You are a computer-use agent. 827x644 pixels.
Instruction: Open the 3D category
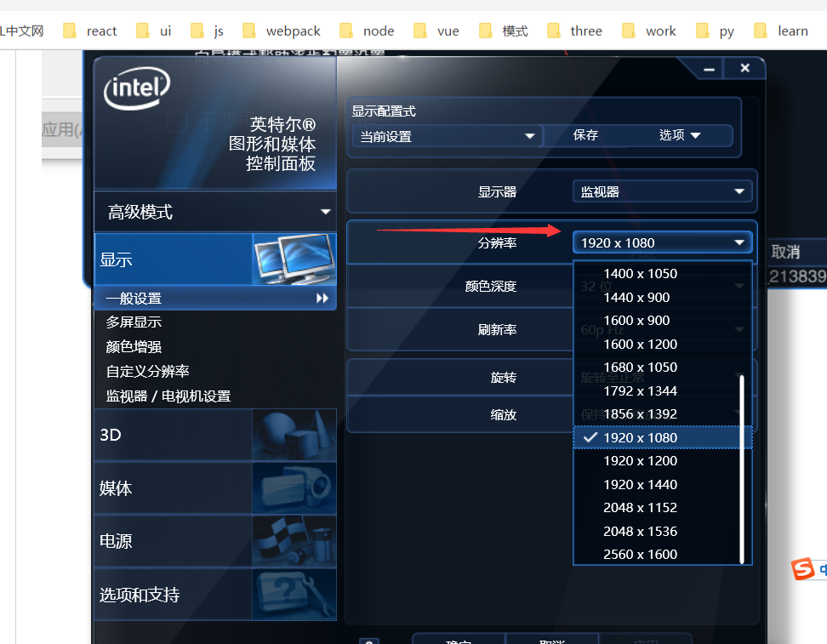tap(215, 435)
